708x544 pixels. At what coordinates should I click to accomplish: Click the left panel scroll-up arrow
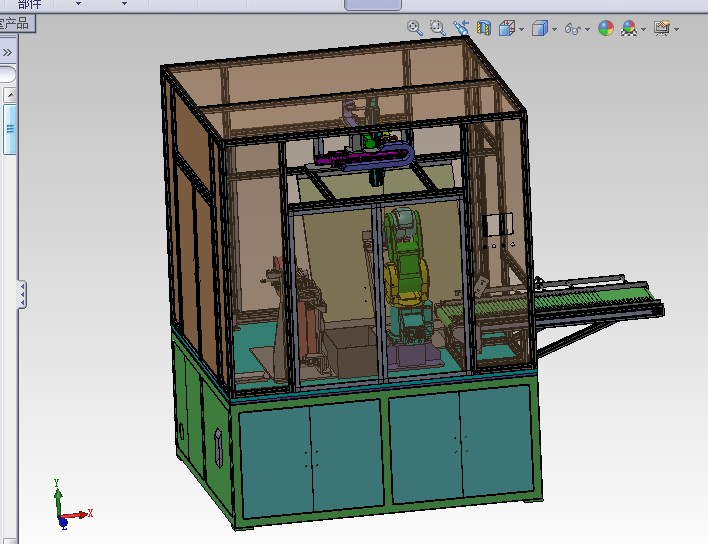tap(10, 95)
